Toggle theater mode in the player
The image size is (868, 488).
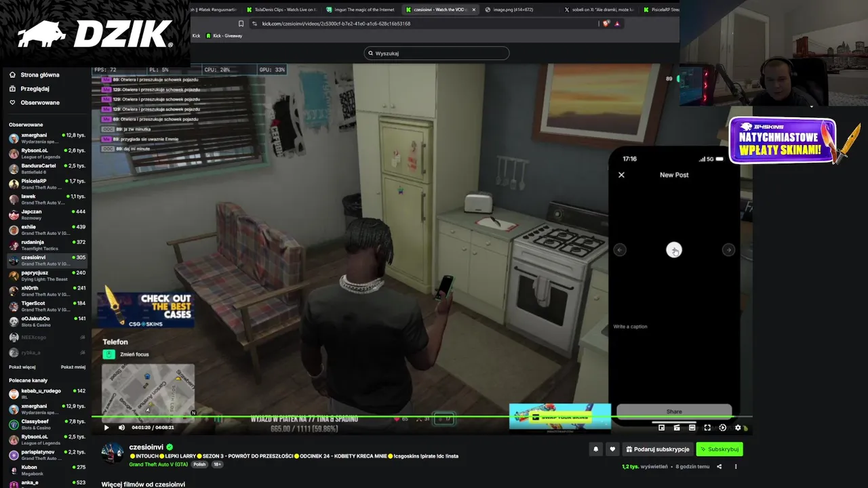[x=692, y=428]
